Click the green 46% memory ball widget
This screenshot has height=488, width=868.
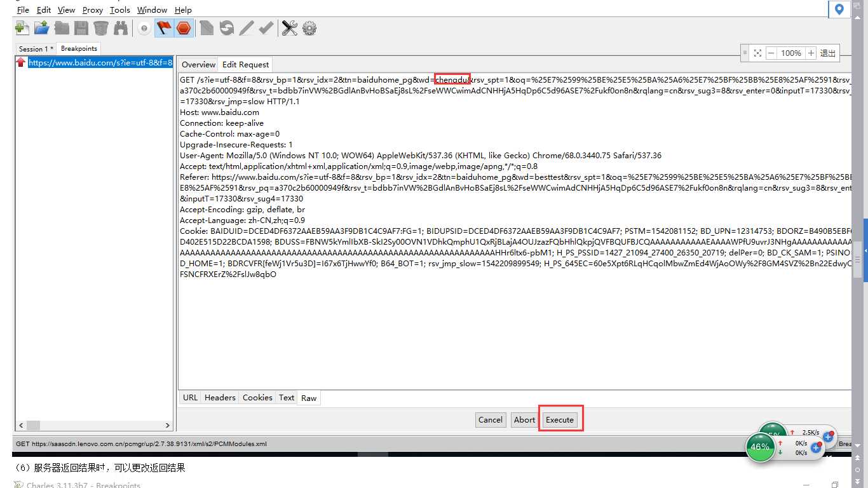pyautogui.click(x=760, y=447)
